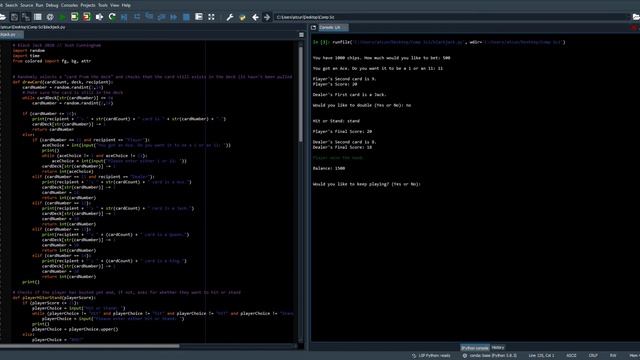Screen dimensions: 640x360
Task: Click the Maximize current pane icon
Action: (x=199, y=17)
